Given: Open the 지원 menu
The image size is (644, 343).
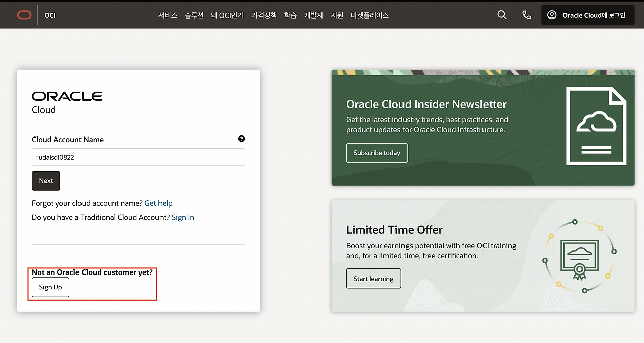Looking at the screenshot, I should pyautogui.click(x=337, y=15).
